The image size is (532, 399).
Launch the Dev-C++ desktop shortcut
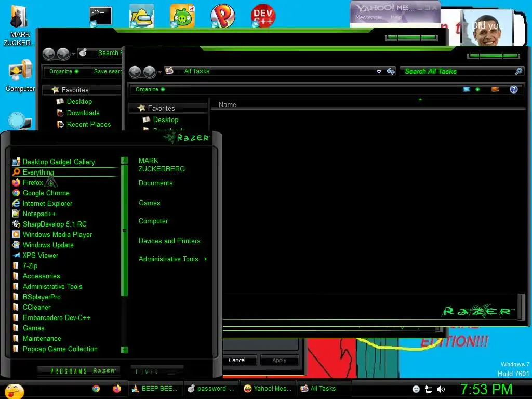click(x=263, y=16)
